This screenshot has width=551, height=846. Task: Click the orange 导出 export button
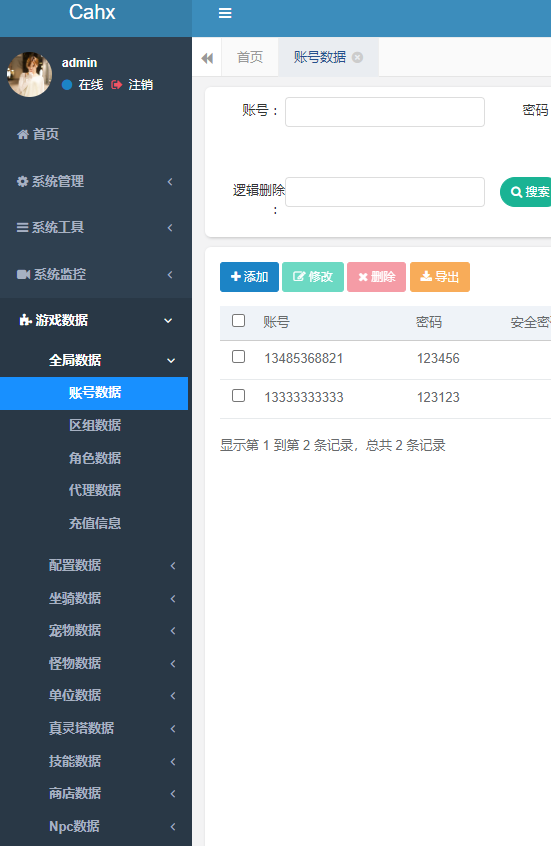440,277
